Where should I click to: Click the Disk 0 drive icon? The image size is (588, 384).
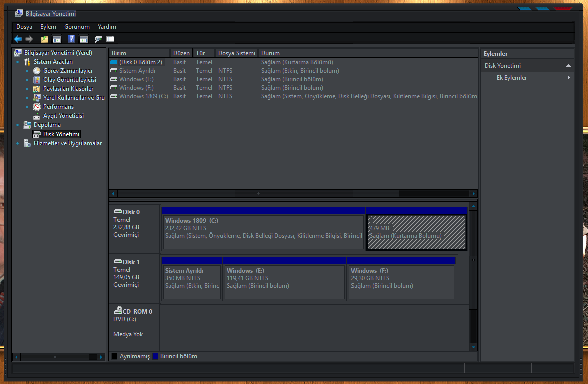[x=117, y=211]
